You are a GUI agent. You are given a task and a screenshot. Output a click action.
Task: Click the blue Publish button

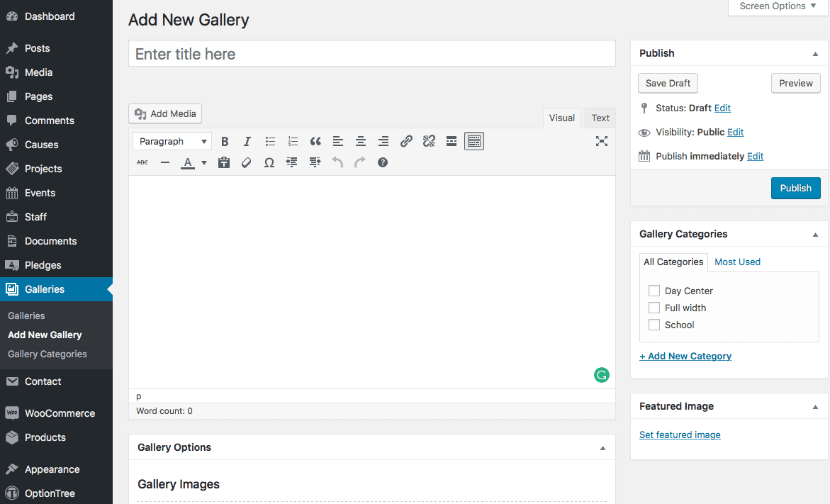[x=795, y=188]
